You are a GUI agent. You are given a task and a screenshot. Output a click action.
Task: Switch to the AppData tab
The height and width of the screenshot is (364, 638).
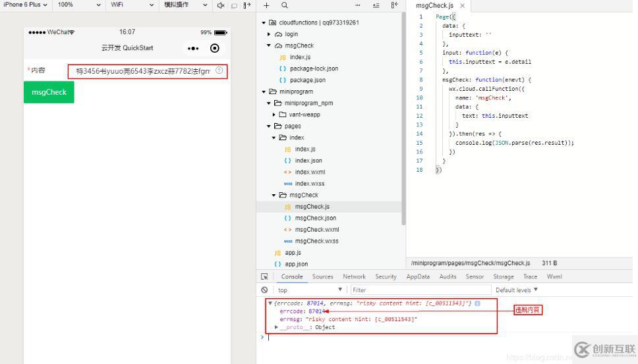tap(418, 276)
